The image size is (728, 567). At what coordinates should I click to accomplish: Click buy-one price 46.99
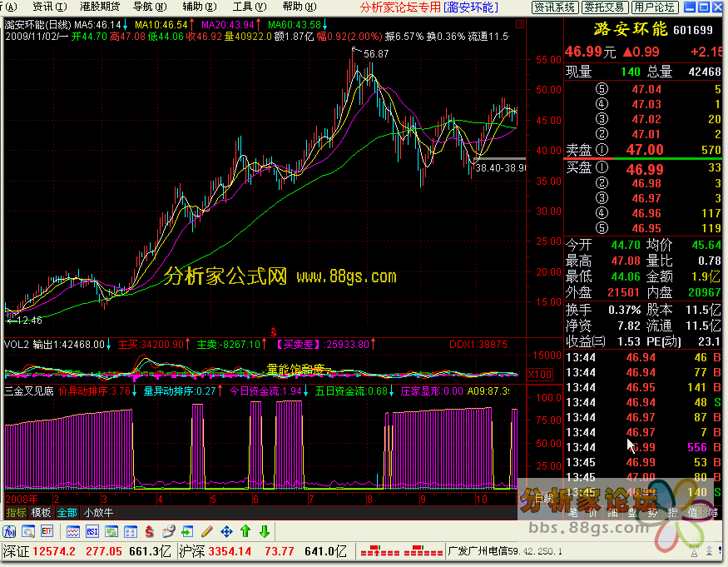pyautogui.click(x=645, y=170)
